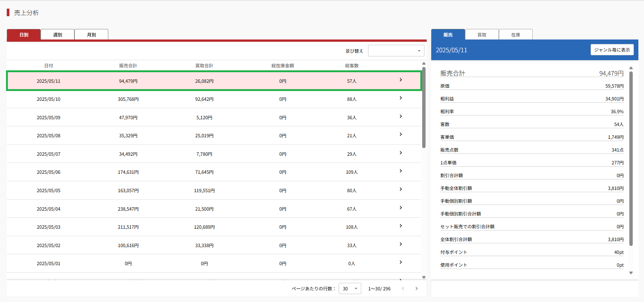
Task: Open row details arrow for 2025/05/06
Action: [x=401, y=171]
